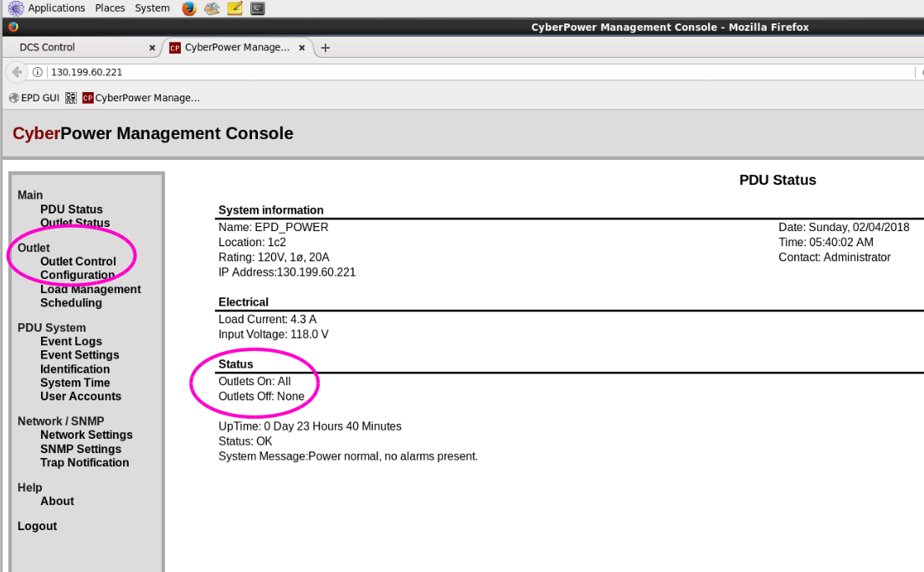The image size is (924, 572).
Task: Open the Places menu
Action: 110,8
